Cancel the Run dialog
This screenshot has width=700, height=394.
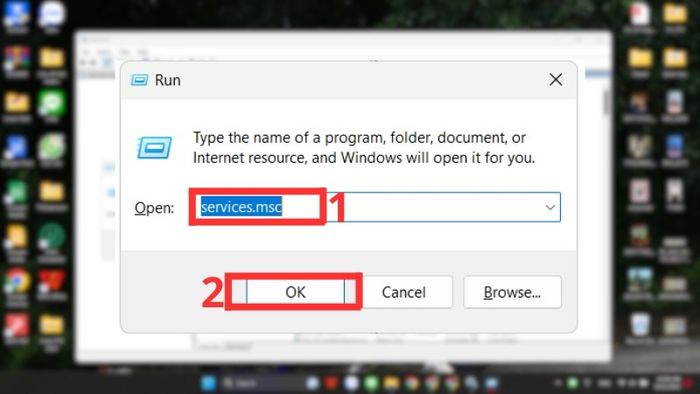[x=404, y=292]
